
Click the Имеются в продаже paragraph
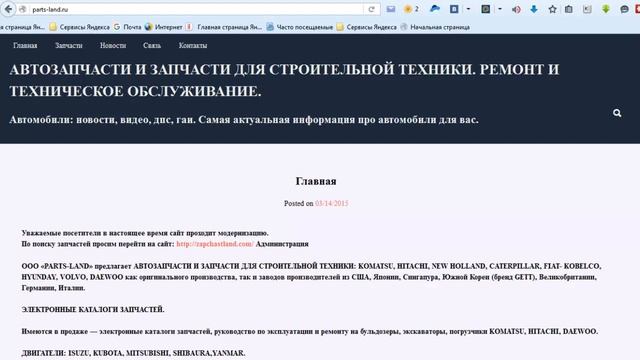click(x=309, y=331)
